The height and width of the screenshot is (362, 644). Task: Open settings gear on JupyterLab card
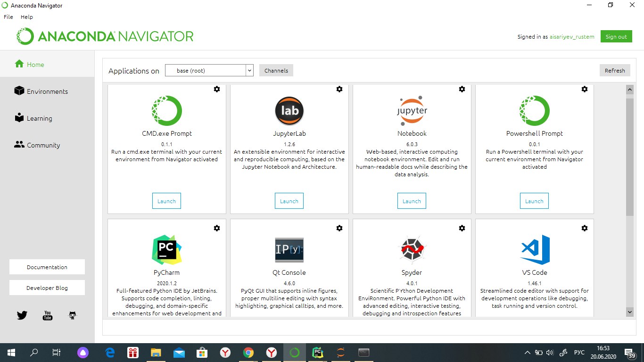point(339,89)
